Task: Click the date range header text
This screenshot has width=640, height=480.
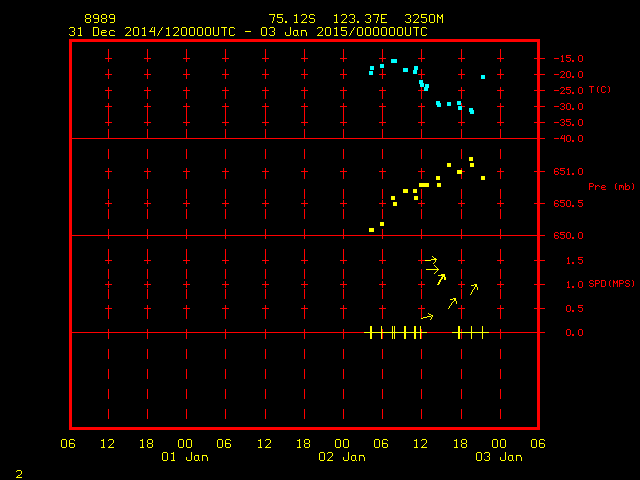Action: pos(247,32)
